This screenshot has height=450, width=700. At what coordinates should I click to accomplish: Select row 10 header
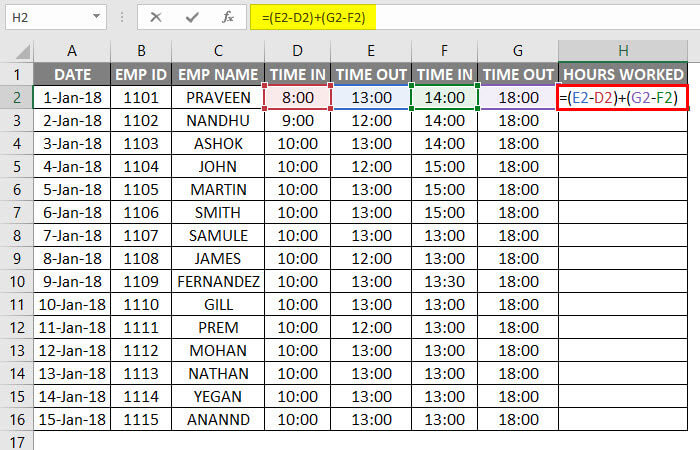pyautogui.click(x=17, y=282)
